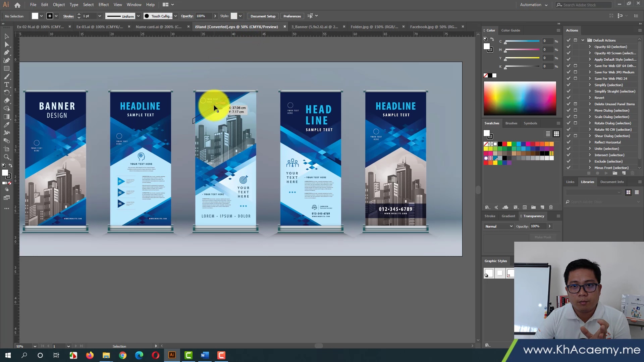Viewport: 644px width, 362px height.
Task: Click Play Selection in Actions panel
Action: pyautogui.click(x=606, y=173)
